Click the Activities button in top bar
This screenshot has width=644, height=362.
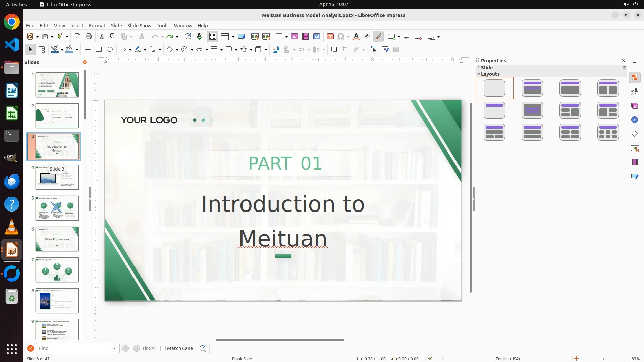click(x=16, y=4)
